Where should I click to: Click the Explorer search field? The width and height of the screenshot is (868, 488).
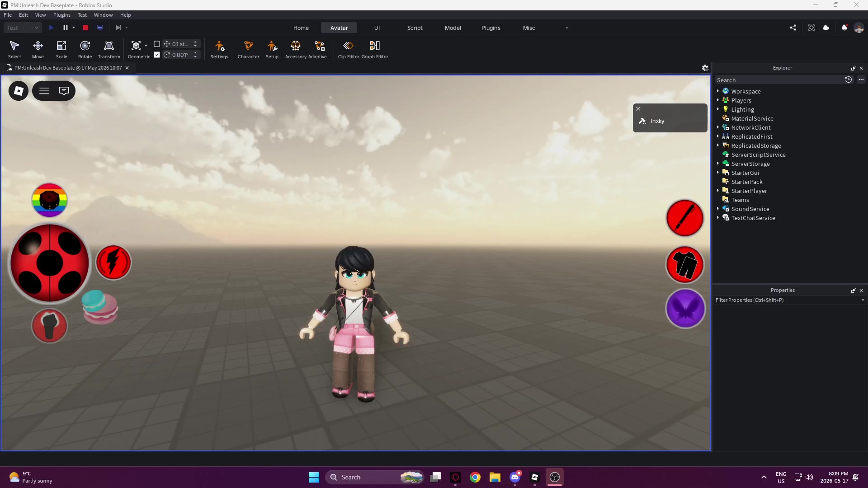tap(779, 80)
